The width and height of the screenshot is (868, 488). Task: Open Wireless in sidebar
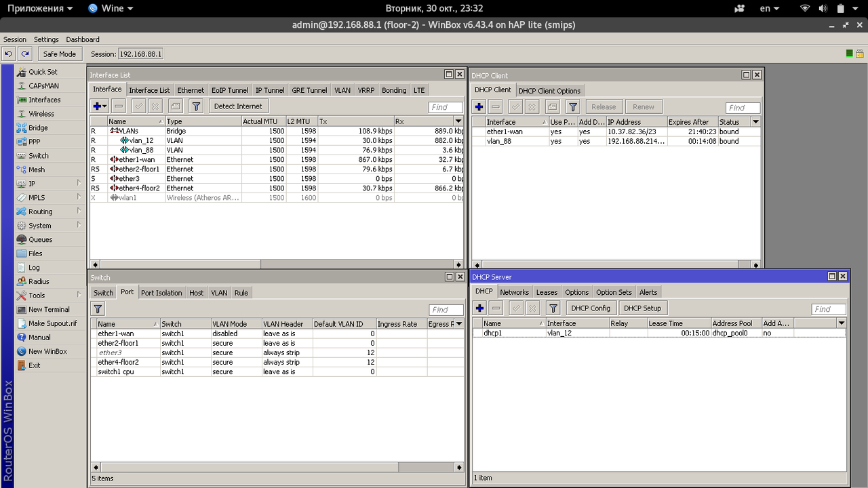(x=41, y=114)
